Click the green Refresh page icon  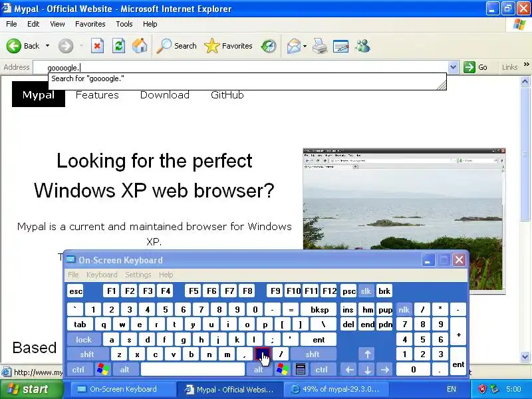118,46
